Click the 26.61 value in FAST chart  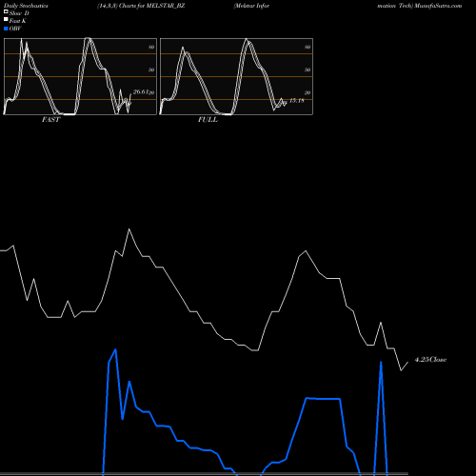pos(141,92)
